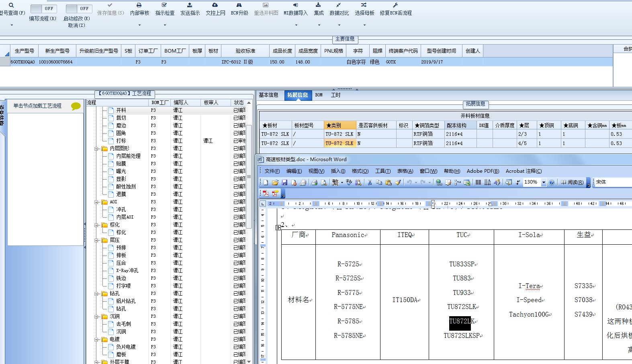This screenshot has height=364, width=632.
Task: Click the 选择母板 shuffle icon
Action: click(364, 5)
